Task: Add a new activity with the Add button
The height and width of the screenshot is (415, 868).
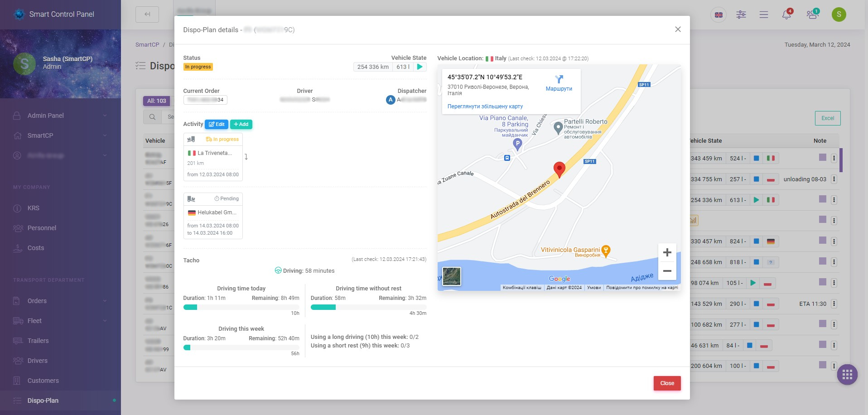Action: (x=241, y=124)
